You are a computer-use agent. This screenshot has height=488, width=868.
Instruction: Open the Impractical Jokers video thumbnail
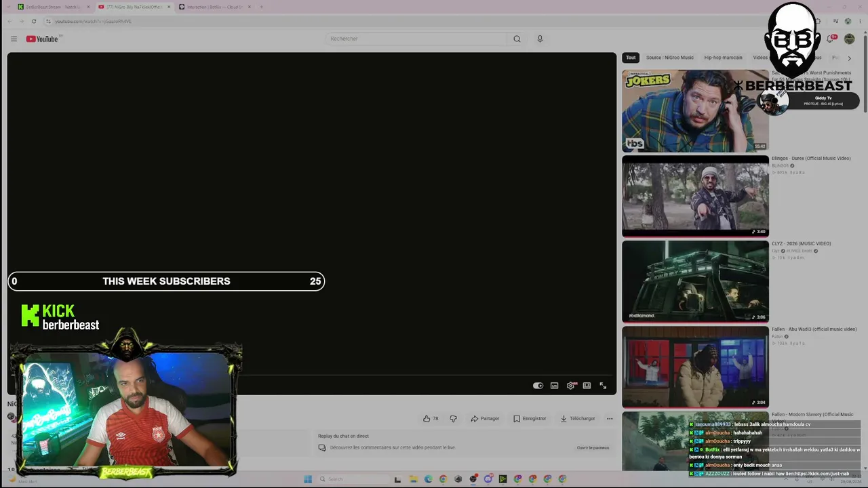(695, 111)
